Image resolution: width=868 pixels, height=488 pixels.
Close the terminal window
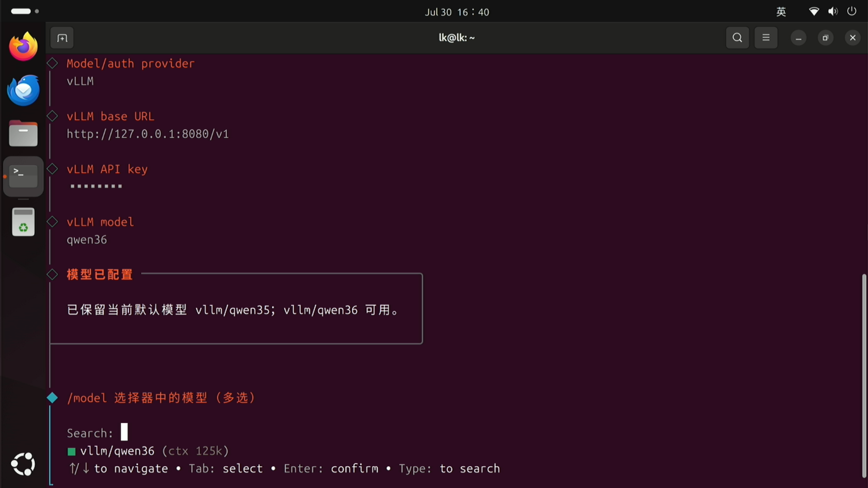[853, 38]
